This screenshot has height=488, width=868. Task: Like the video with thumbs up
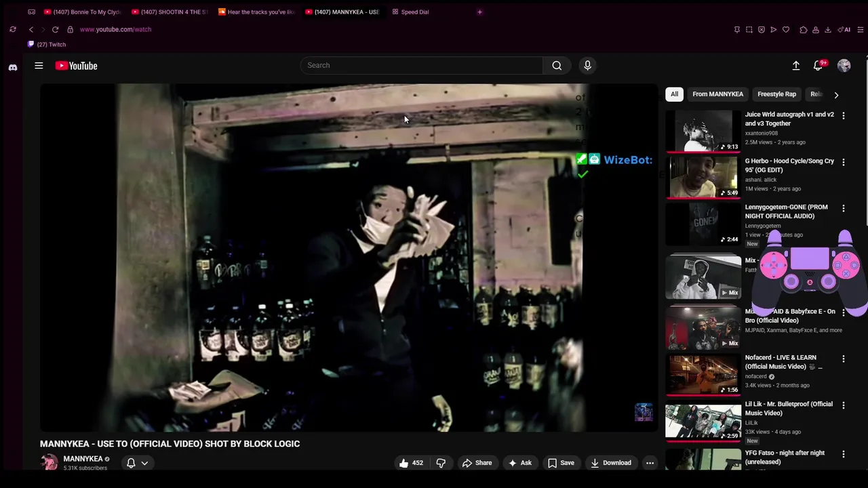click(x=411, y=463)
